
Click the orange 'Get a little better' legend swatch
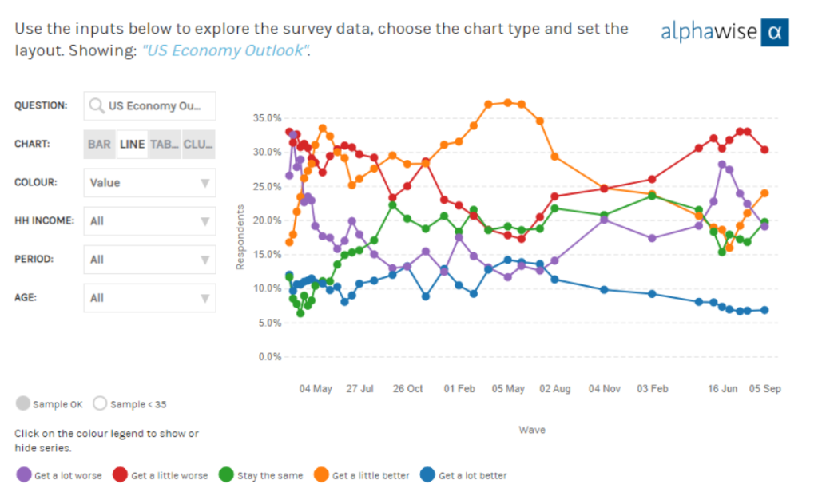pyautogui.click(x=321, y=475)
